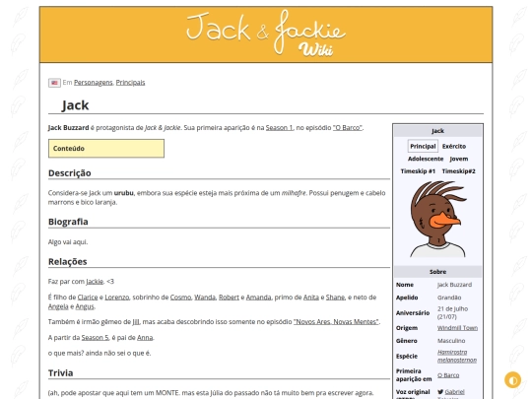Open the Angus link

coord(85,306)
